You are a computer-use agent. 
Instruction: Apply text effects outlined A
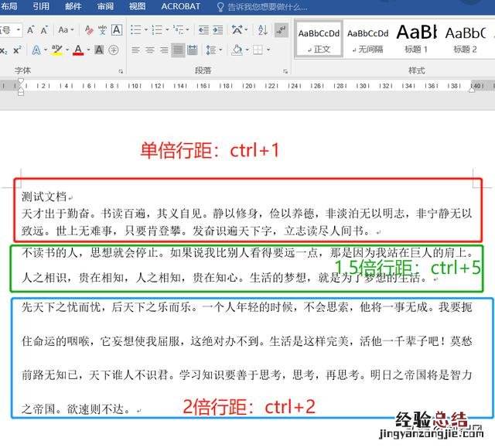(x=36, y=50)
